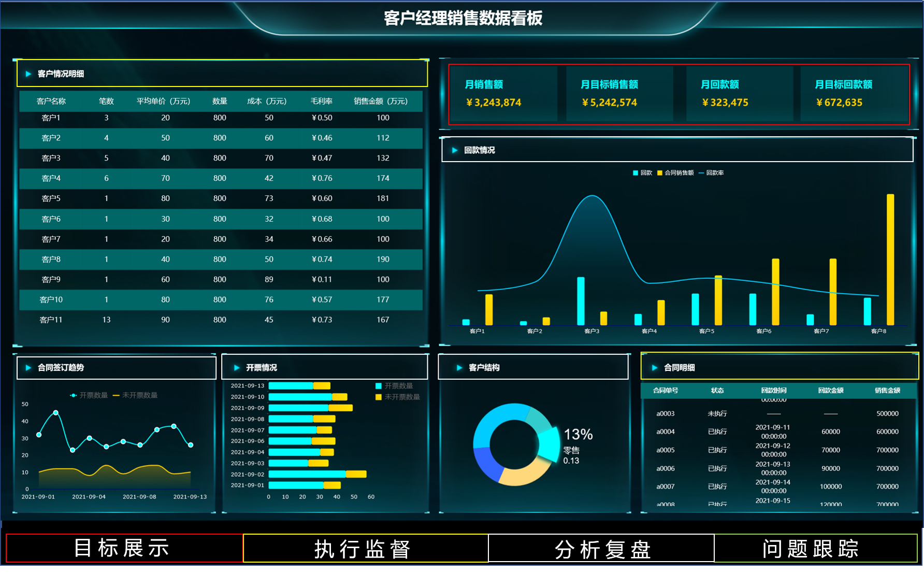This screenshot has width=924, height=573.
Task: Toggle 开票数量 legend in 合同签订趋势 chart
Action: (89, 395)
